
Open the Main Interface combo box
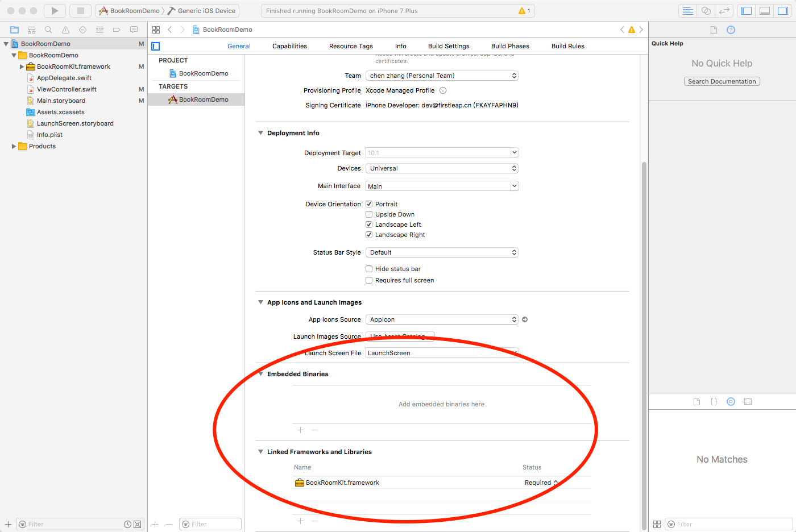[x=442, y=186]
